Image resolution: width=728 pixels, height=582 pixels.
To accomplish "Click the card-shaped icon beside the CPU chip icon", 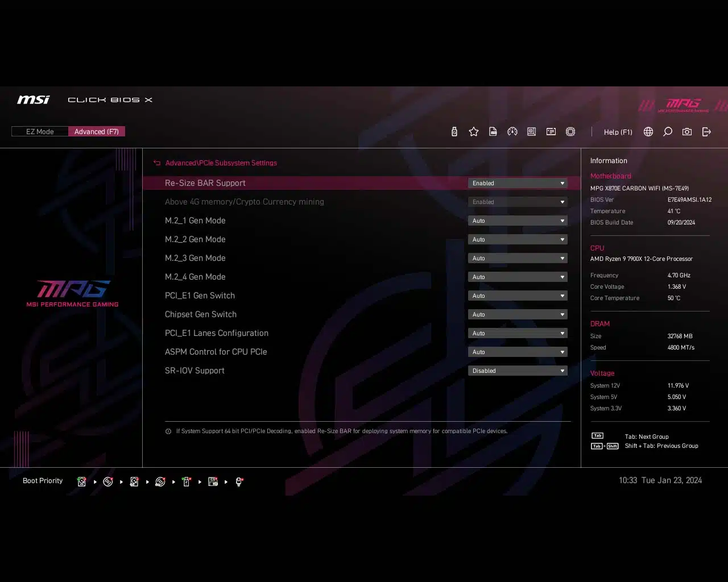I will (x=551, y=132).
